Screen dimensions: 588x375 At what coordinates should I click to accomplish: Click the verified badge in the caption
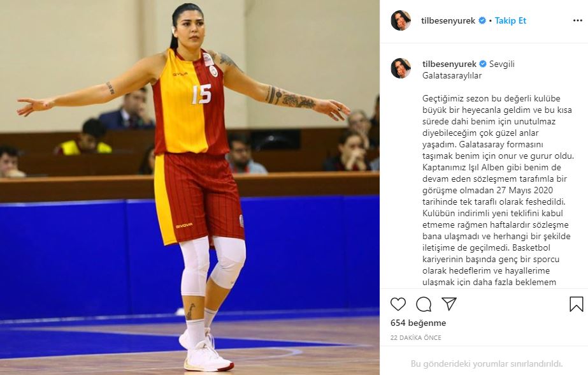pyautogui.click(x=483, y=64)
